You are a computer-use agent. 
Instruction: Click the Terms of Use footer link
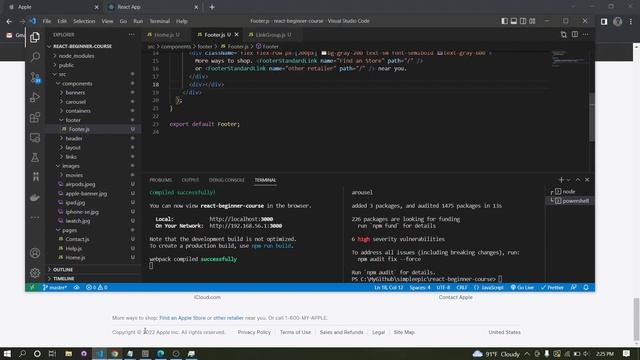[295, 332]
